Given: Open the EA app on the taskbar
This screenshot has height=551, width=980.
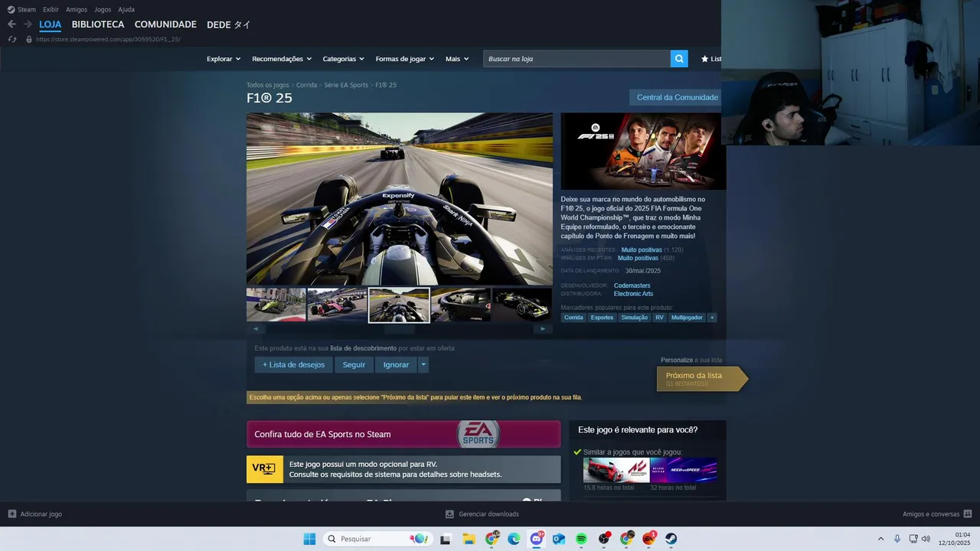Looking at the screenshot, I should (x=649, y=539).
